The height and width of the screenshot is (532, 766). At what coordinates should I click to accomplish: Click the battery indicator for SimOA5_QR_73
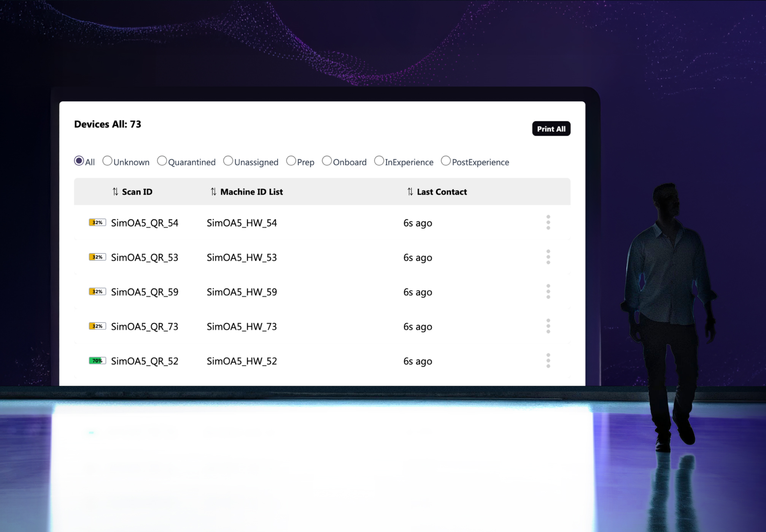click(97, 326)
